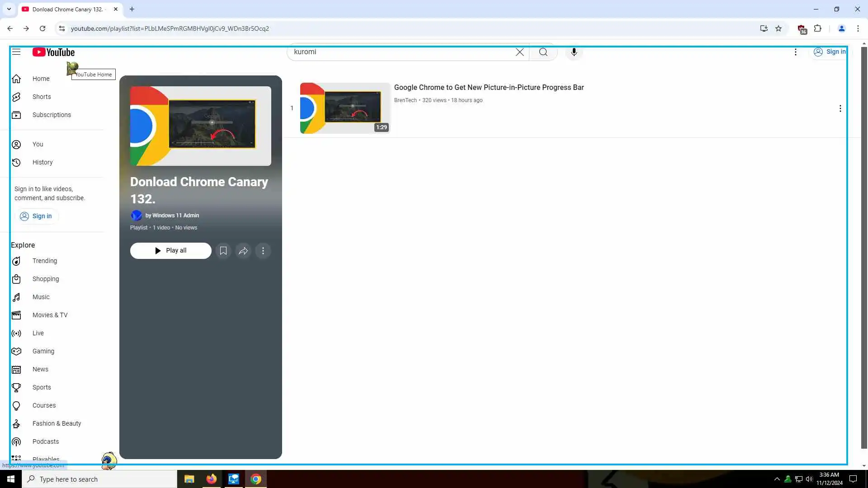Open History from the sidebar
868x488 pixels.
click(x=42, y=162)
